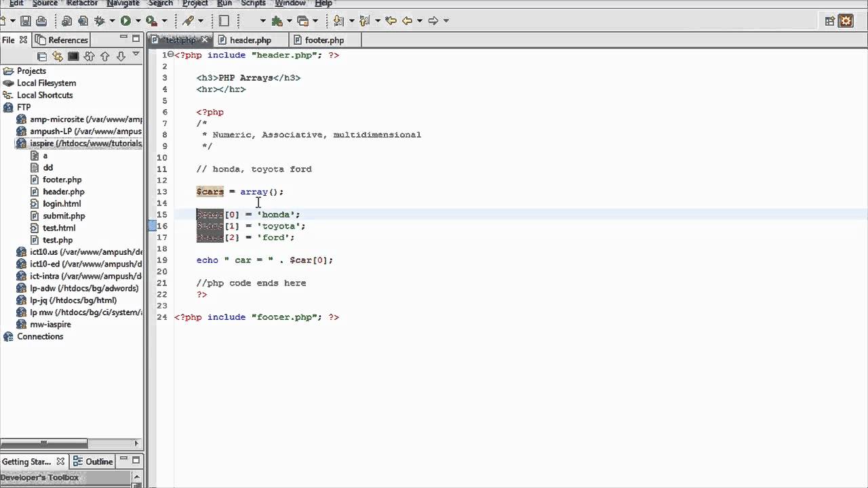Switch to the Outline tab
This screenshot has height=488, width=868.
(92, 462)
